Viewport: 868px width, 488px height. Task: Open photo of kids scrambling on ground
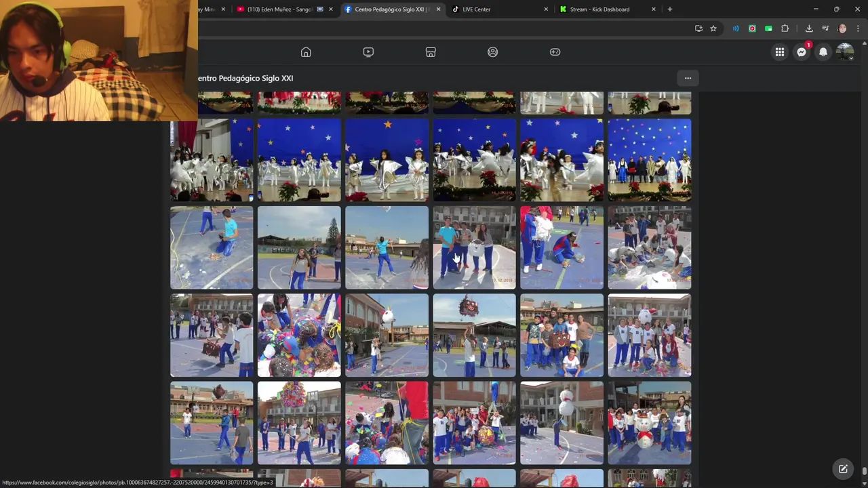tap(650, 247)
